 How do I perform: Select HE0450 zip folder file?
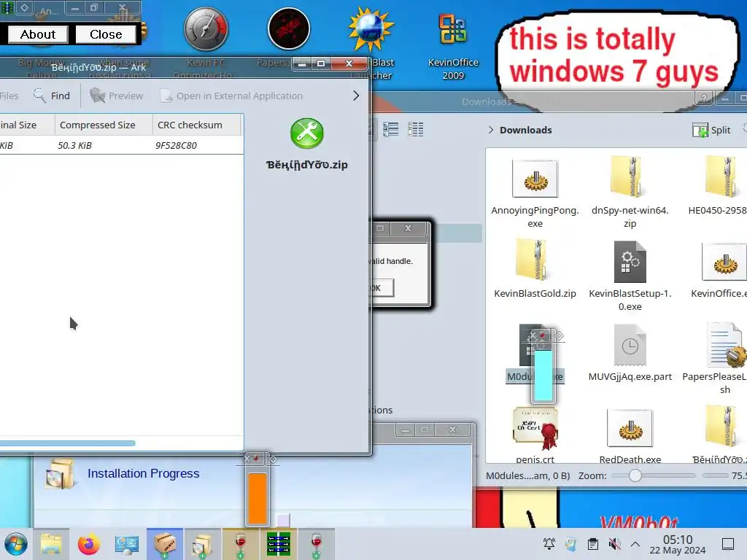point(719,186)
